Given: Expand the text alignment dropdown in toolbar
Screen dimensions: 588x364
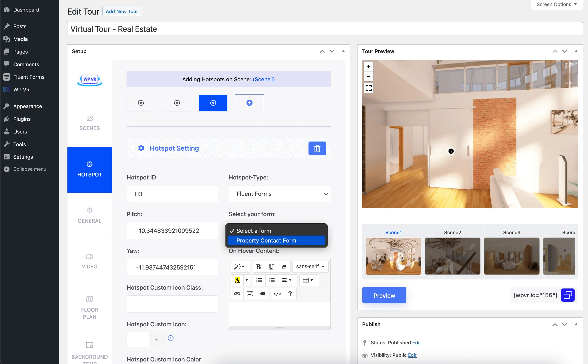Looking at the screenshot, I should point(286,280).
